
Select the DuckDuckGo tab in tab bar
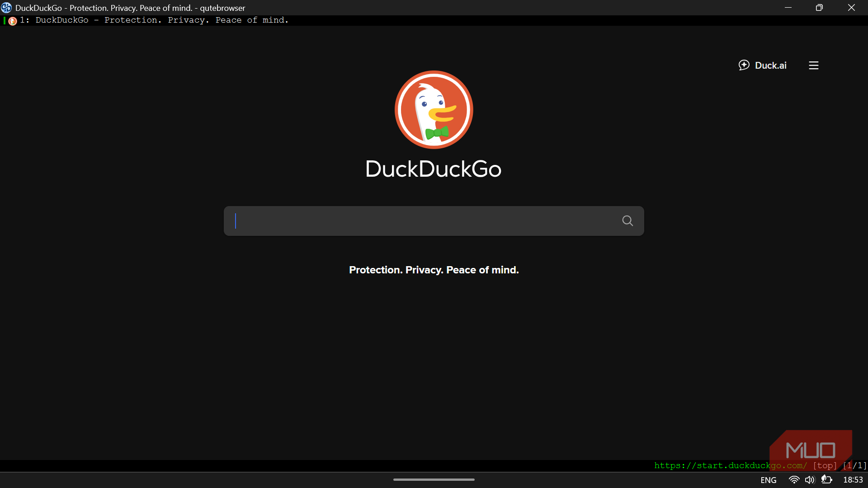point(154,20)
